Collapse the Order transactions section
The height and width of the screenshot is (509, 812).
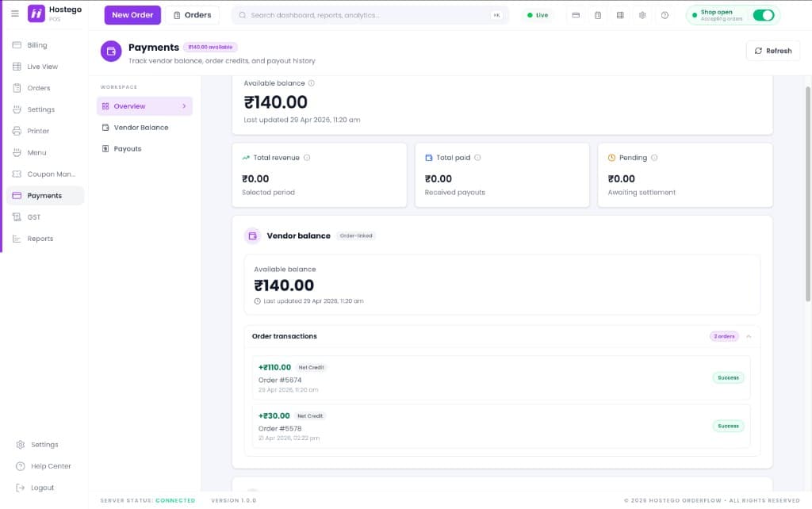749,337
